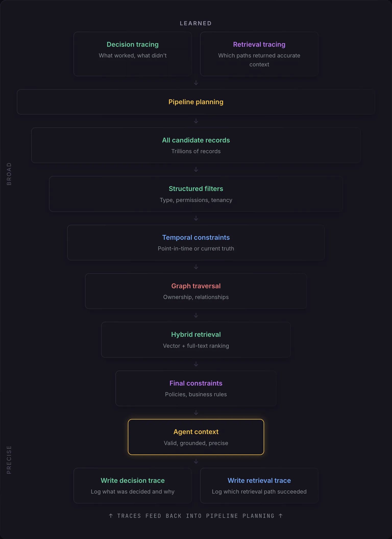The image size is (392, 539).
Task: Click arrow between candidate records and Structured filters
Action: coord(196,170)
